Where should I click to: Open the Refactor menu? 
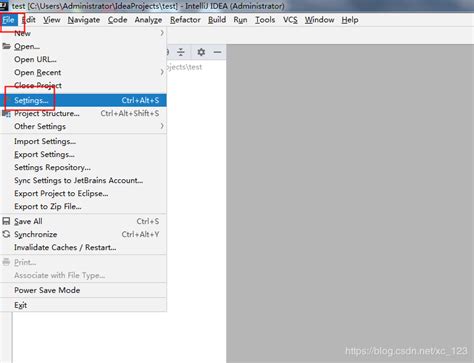point(185,20)
